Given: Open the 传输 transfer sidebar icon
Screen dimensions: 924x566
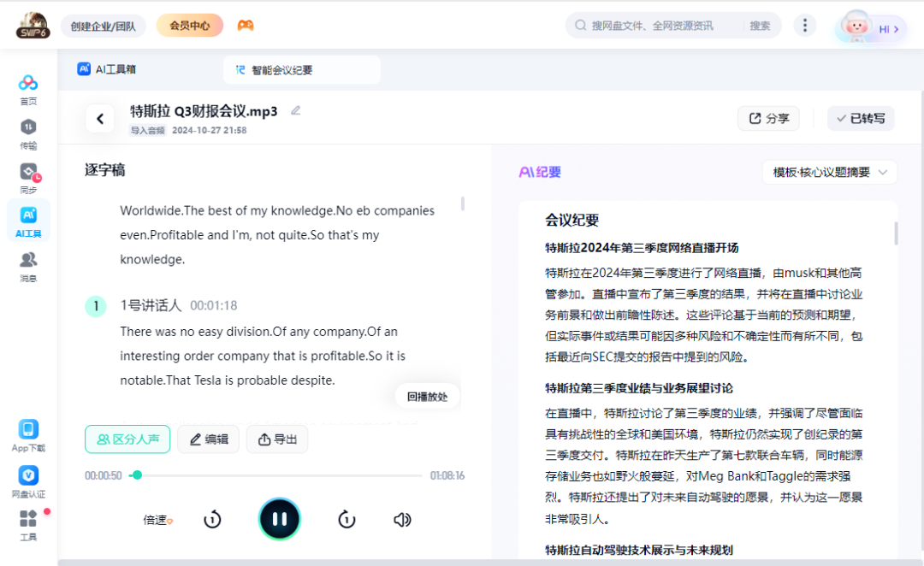Looking at the screenshot, I should pyautogui.click(x=27, y=133).
